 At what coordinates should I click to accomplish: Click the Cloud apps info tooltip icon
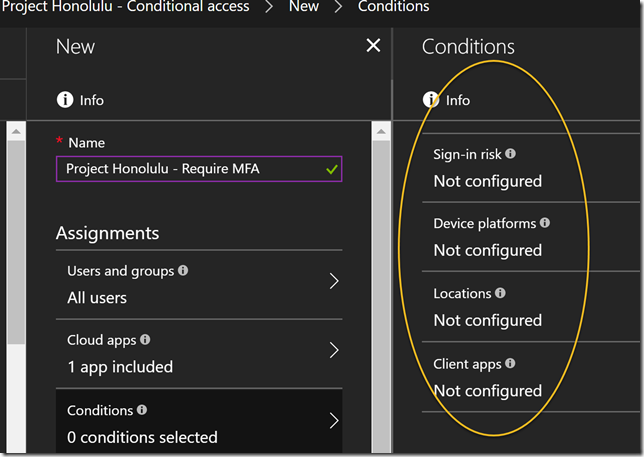click(146, 340)
